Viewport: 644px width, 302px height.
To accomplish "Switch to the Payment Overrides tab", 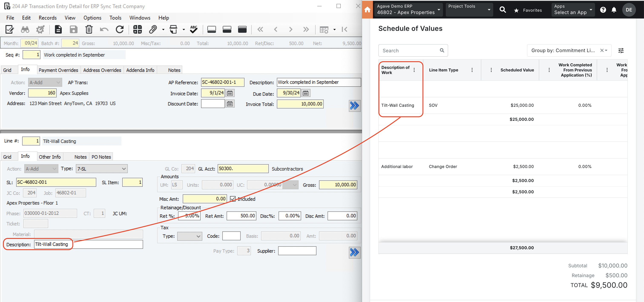I will 58,70.
